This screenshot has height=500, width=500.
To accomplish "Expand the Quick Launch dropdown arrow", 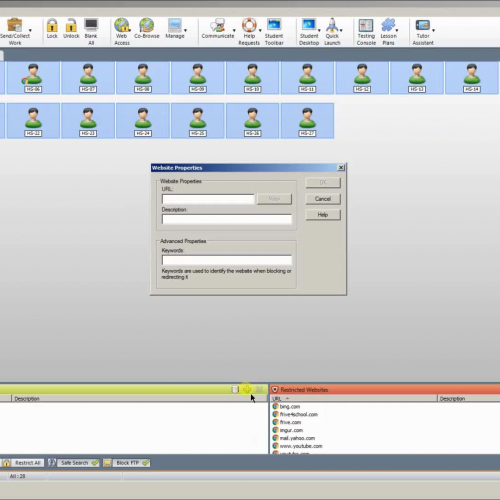I will pyautogui.click(x=341, y=30).
